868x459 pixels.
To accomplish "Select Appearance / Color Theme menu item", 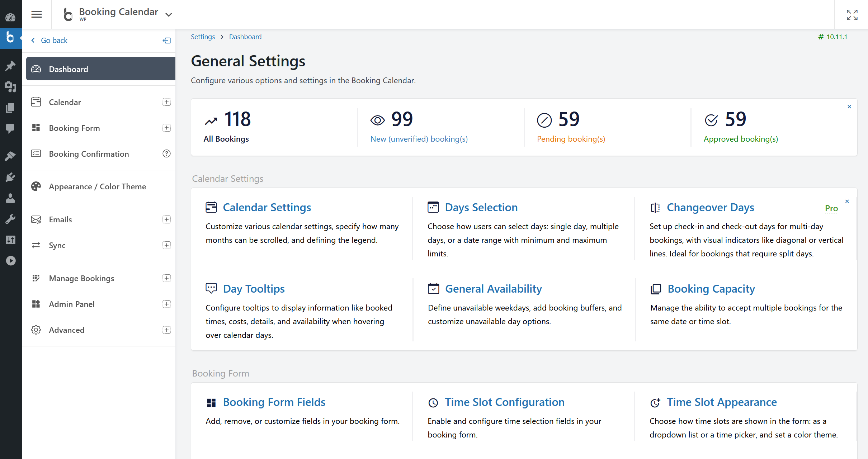I will (98, 186).
